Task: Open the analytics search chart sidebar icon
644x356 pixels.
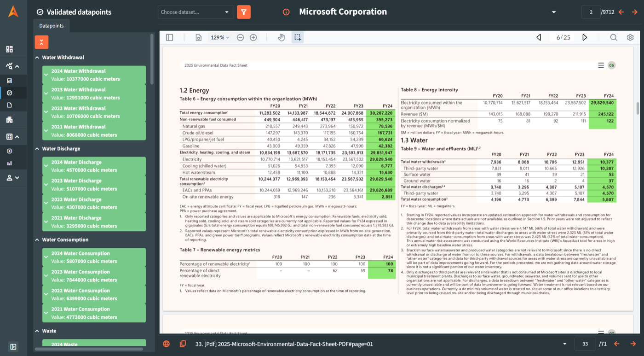Action: tap(9, 66)
